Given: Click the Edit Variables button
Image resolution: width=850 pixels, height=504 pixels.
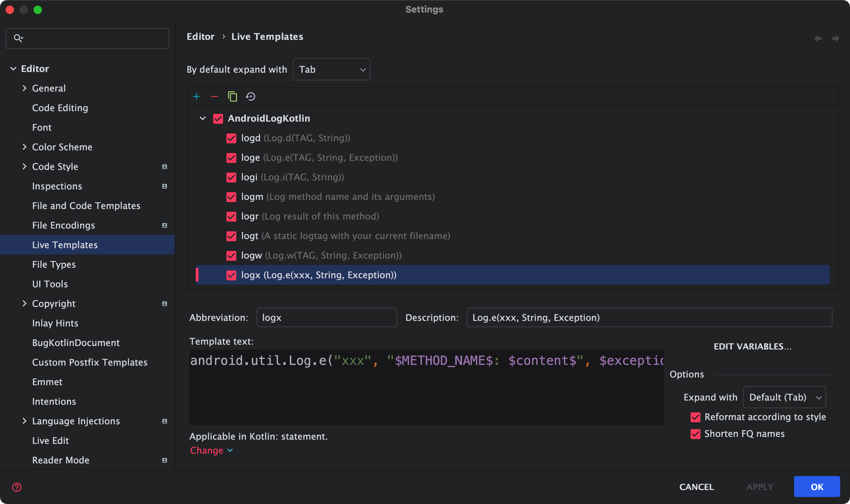Looking at the screenshot, I should (x=752, y=346).
